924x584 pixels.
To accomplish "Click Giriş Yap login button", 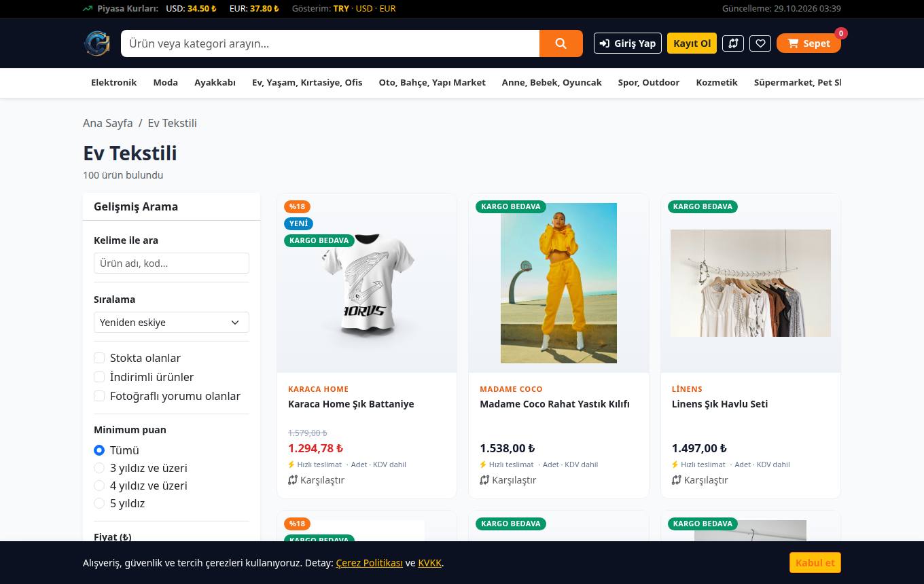I will 628,43.
